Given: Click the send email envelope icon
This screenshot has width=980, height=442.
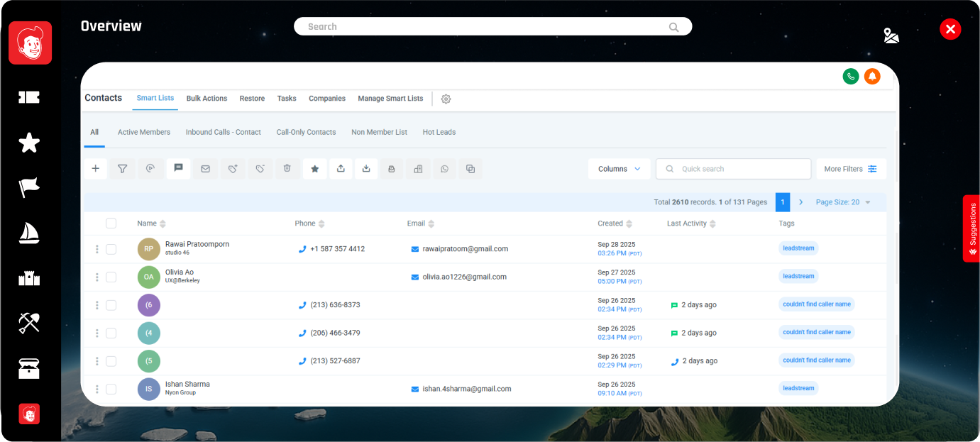Looking at the screenshot, I should click(205, 169).
